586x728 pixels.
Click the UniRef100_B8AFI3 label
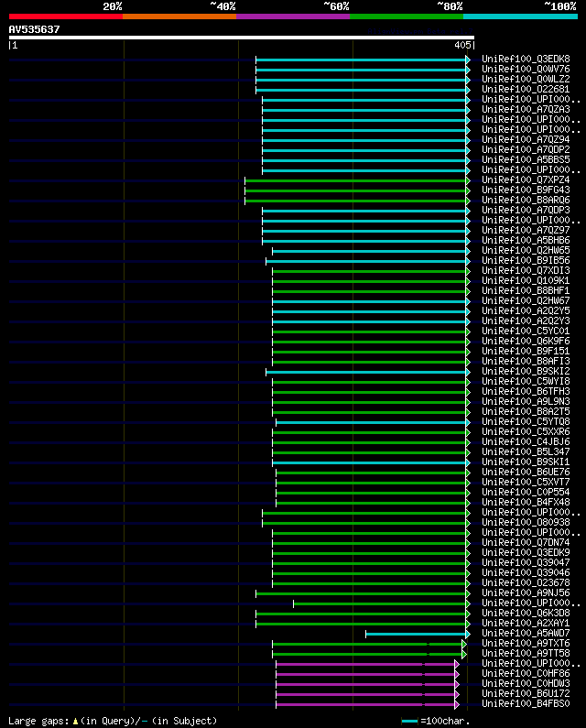coord(526,361)
